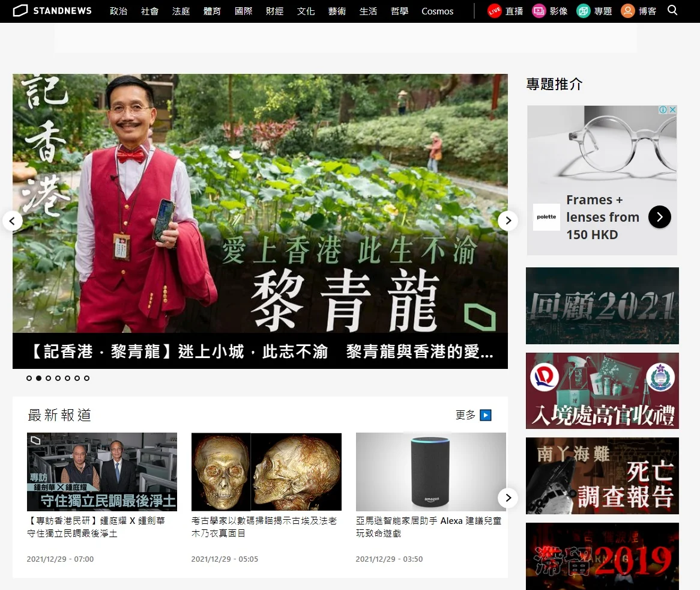
Task: Select the first carousel slide dot
Action: tap(29, 379)
